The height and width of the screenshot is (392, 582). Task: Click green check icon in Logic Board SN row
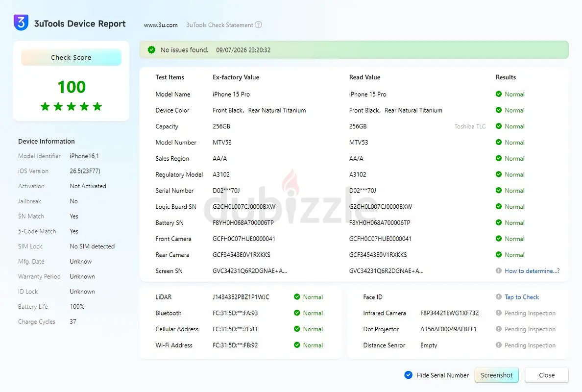(x=499, y=206)
